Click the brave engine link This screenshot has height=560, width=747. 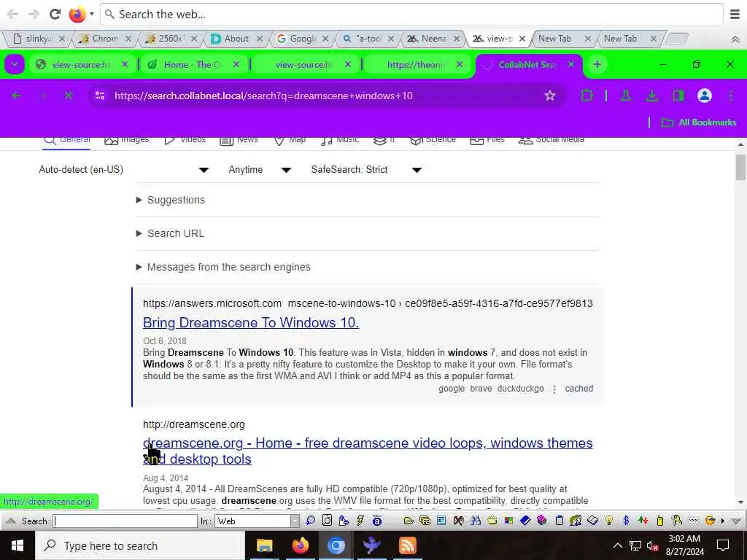481,389
